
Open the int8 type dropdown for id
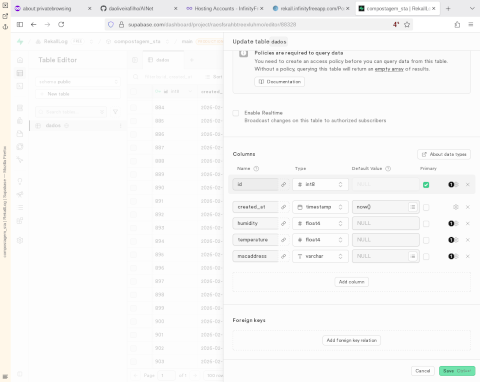click(320, 184)
